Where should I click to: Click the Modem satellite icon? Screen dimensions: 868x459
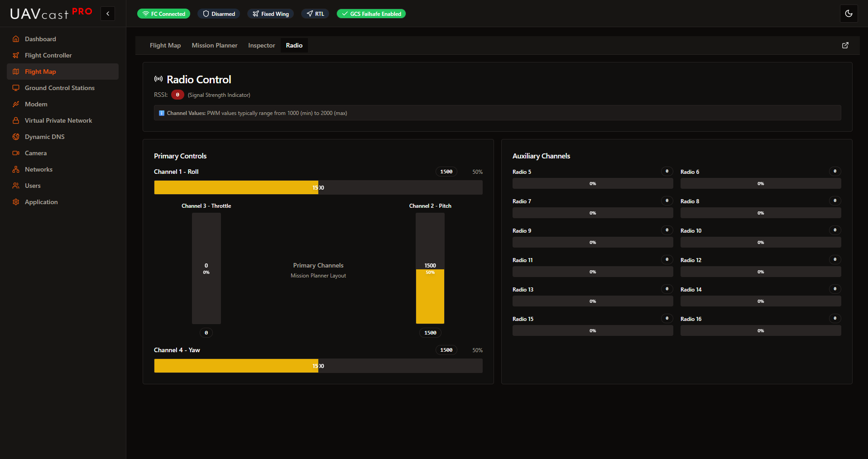[16, 104]
